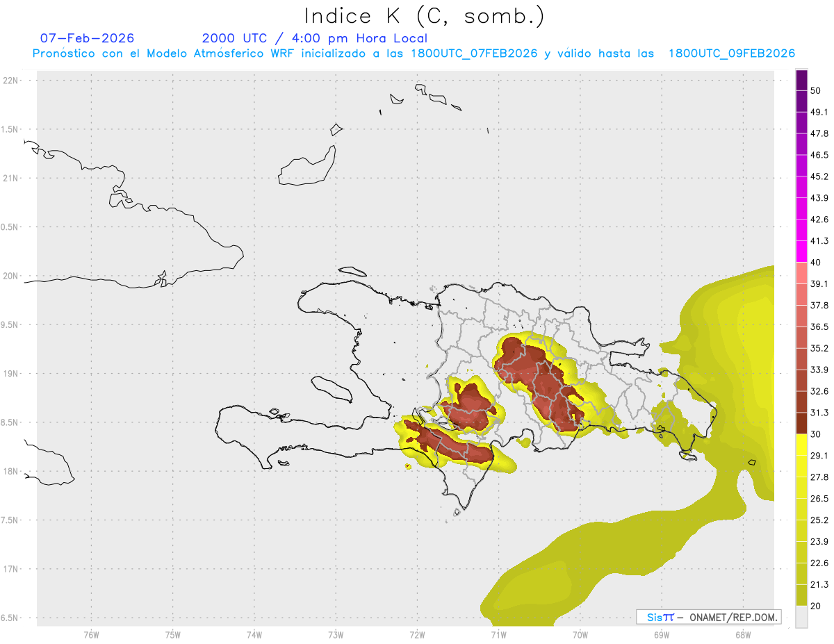Click the "72W" longitude axis label
The height and width of the screenshot is (644, 834).
point(417,635)
